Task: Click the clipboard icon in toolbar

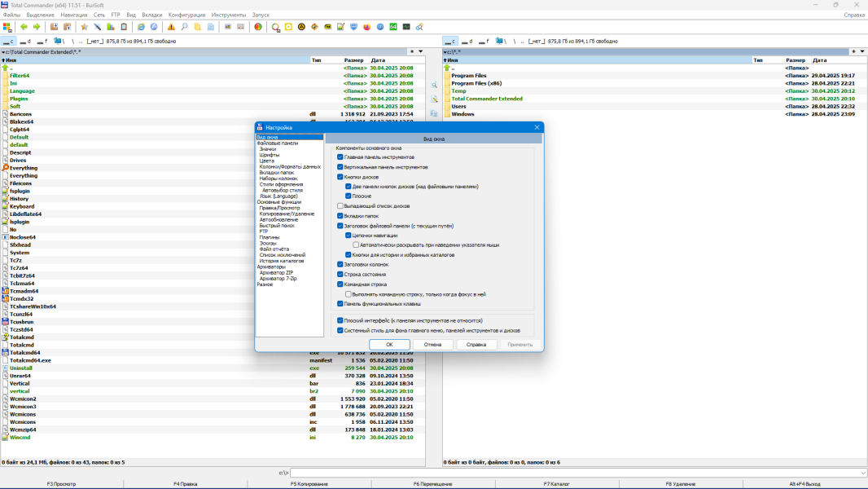Action: click(124, 27)
